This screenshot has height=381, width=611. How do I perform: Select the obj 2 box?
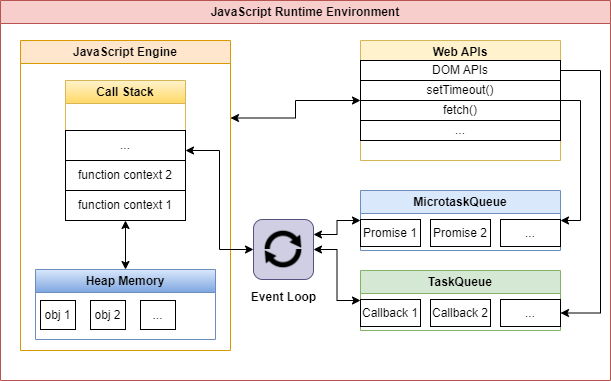click(108, 315)
